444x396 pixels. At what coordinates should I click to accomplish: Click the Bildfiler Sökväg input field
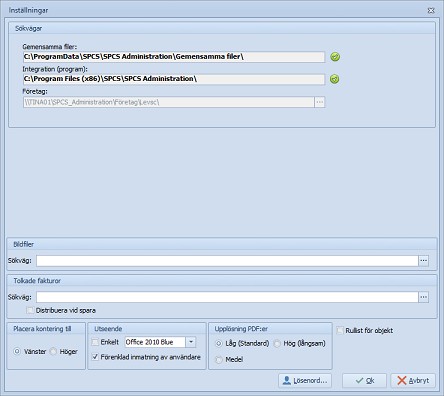[x=227, y=261]
